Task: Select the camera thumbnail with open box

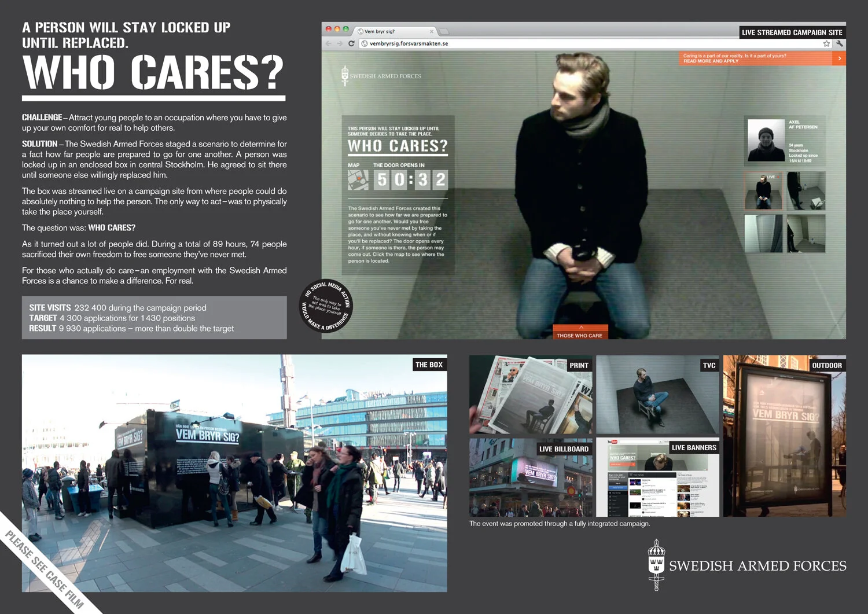Action: [806, 191]
